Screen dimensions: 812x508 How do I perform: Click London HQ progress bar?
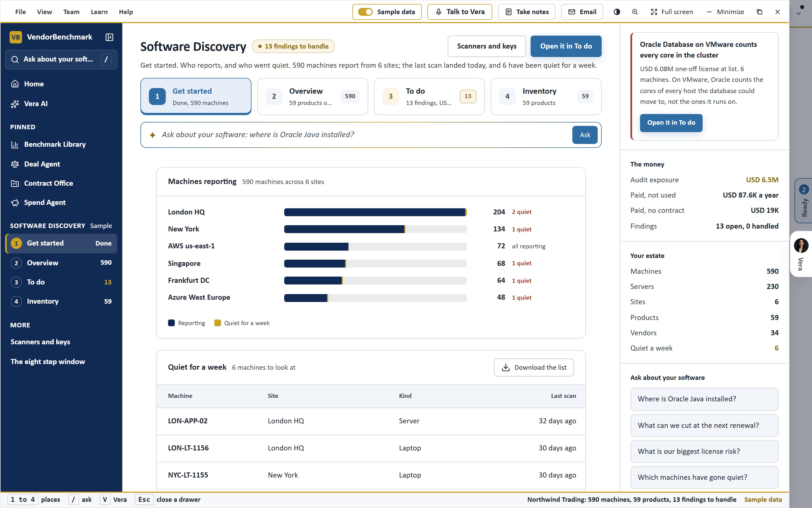tap(375, 212)
